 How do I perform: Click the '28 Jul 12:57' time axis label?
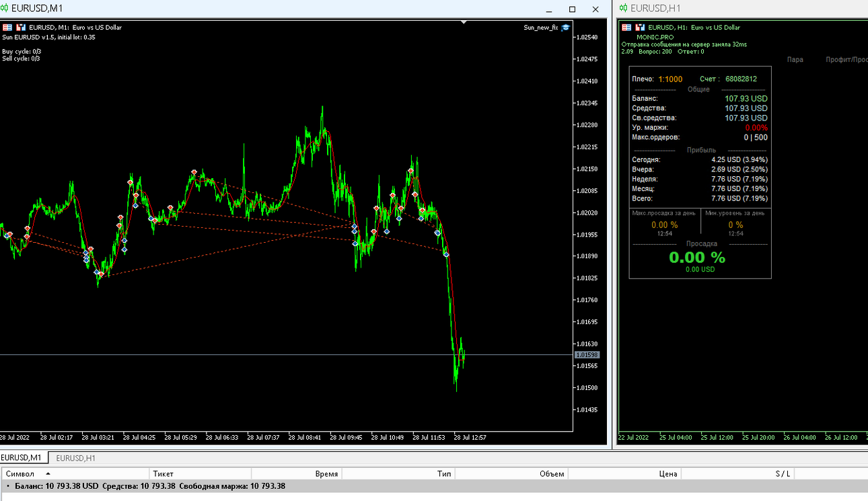click(x=470, y=437)
